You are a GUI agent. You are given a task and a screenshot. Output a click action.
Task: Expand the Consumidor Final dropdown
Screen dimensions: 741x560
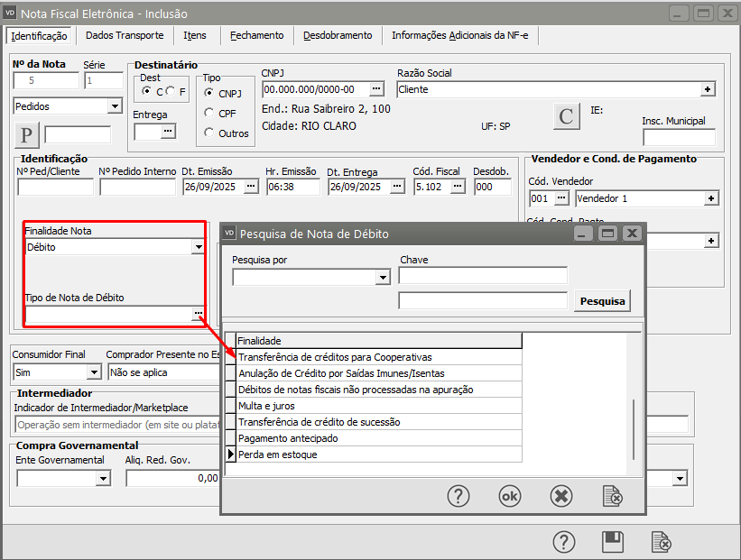pyautogui.click(x=93, y=372)
